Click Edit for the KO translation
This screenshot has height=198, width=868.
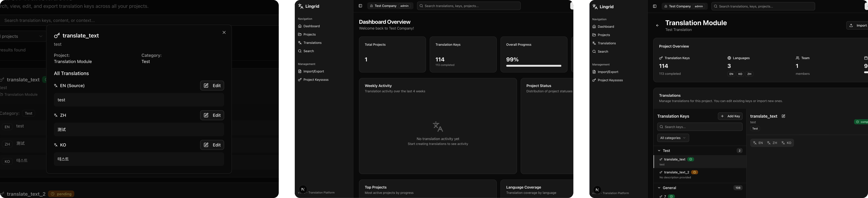pos(212,145)
